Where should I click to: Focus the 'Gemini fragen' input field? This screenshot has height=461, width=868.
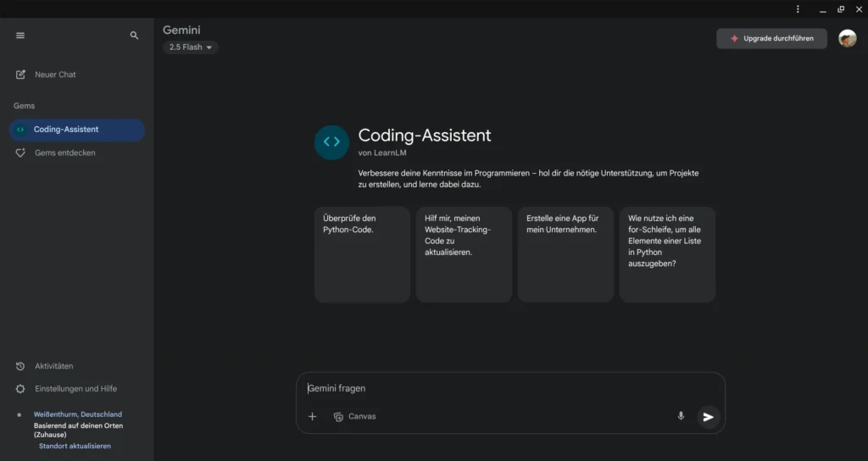509,388
